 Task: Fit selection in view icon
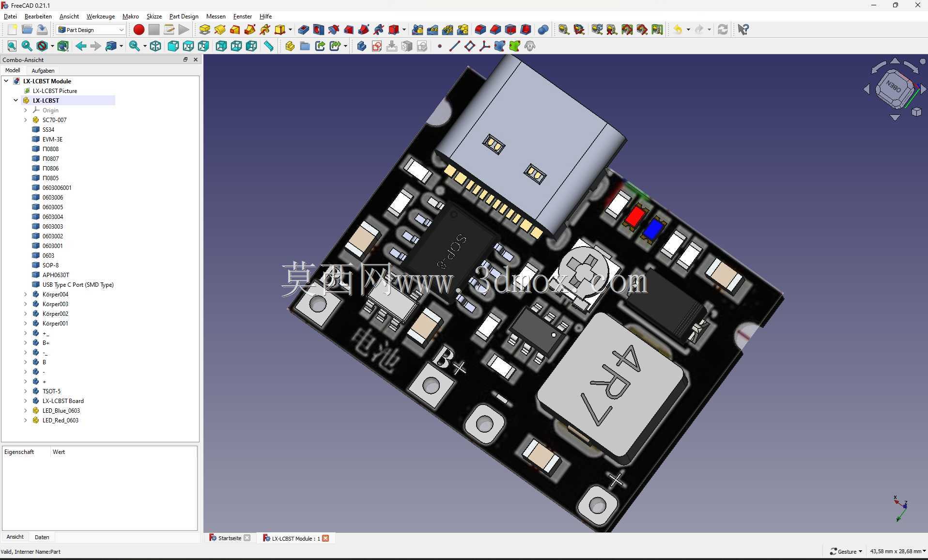[x=27, y=46]
